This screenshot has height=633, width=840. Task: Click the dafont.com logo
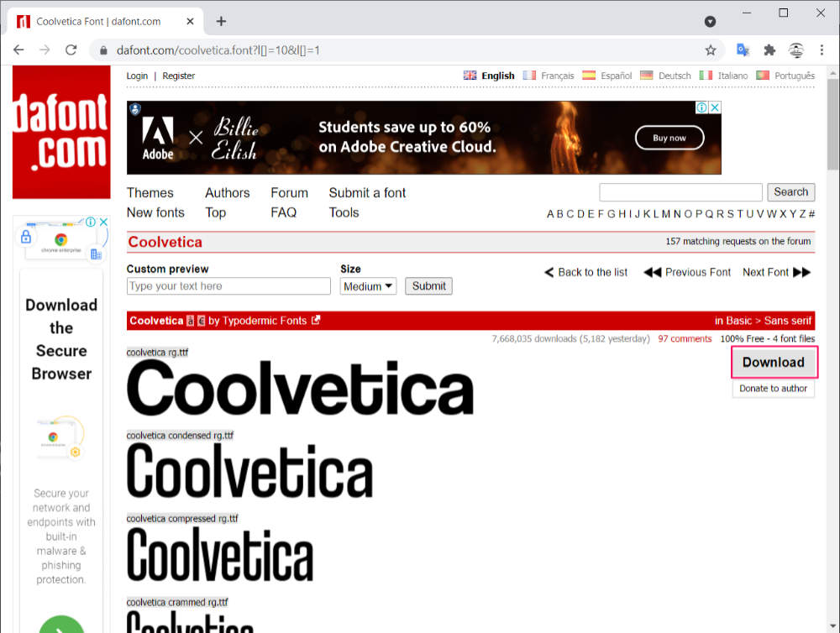pyautogui.click(x=61, y=132)
